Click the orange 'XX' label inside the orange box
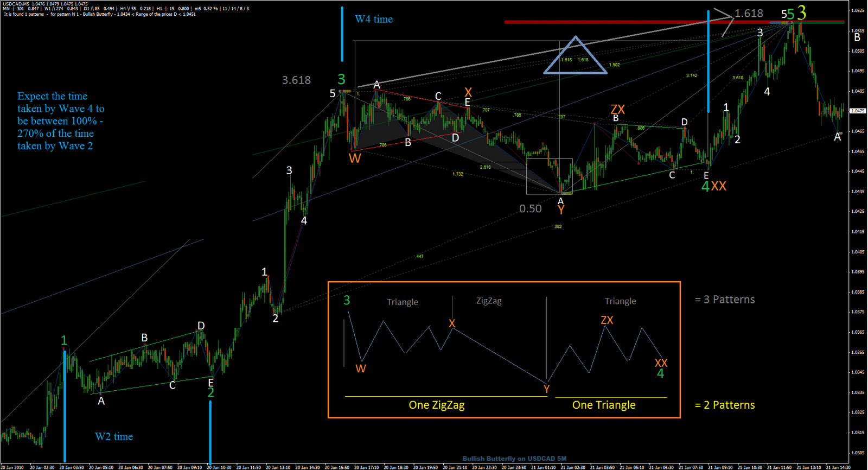The width and height of the screenshot is (868, 470). [x=661, y=363]
